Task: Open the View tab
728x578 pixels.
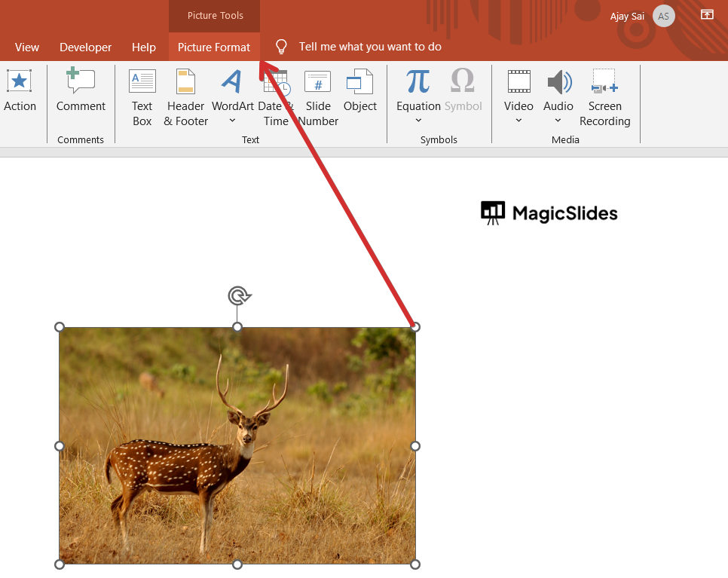Action: point(27,47)
